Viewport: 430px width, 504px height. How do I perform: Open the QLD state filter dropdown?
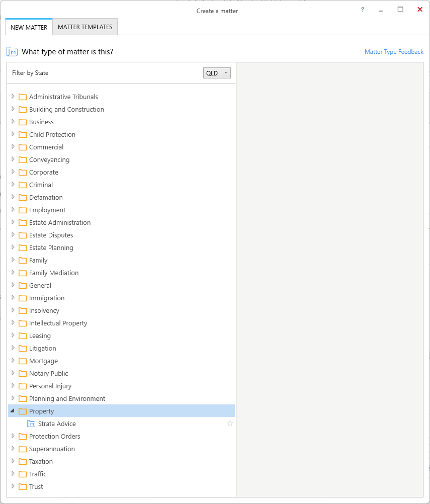217,73
